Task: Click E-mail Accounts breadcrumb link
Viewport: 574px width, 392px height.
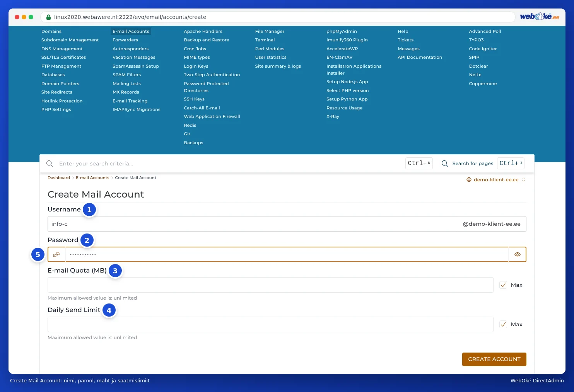Action: [x=92, y=178]
